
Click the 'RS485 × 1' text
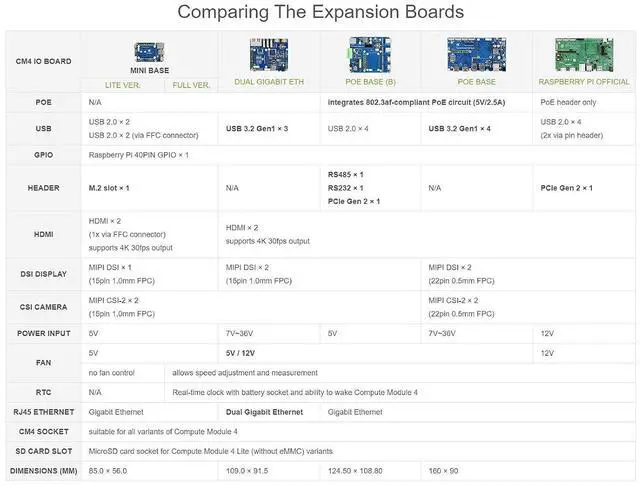point(345,174)
